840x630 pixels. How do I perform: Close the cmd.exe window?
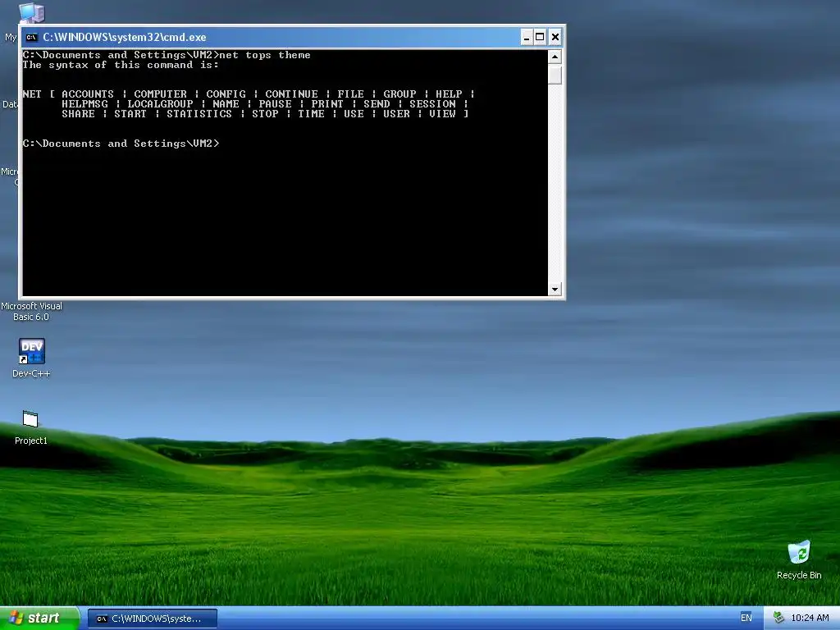point(555,37)
